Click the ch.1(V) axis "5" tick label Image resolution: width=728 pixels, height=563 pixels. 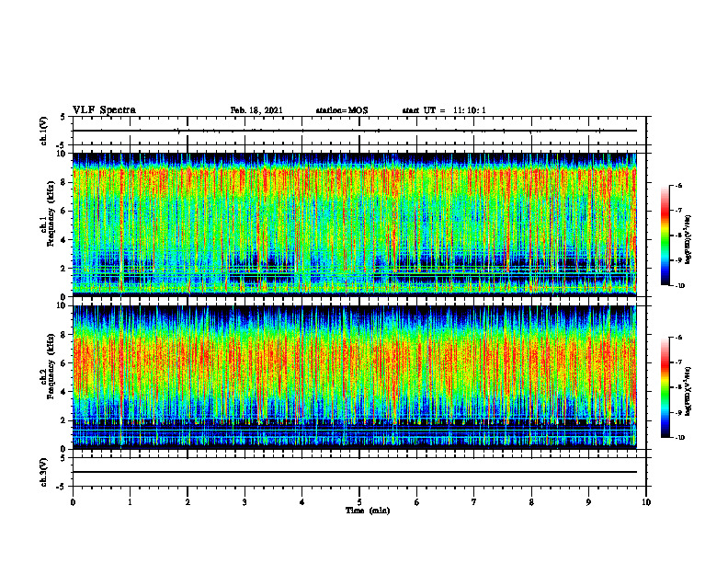[63, 118]
